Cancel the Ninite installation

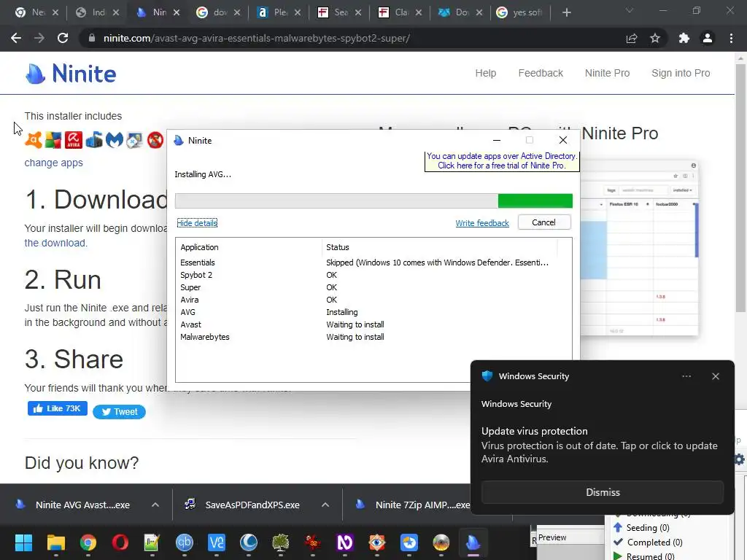[x=544, y=222]
